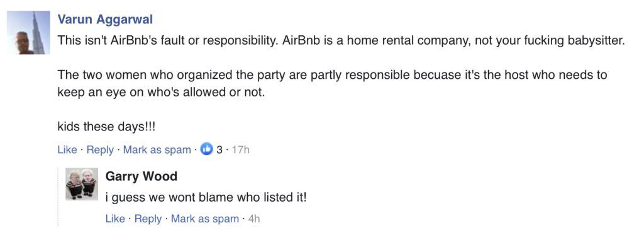This screenshot has width=644, height=230.
Task: Like Garry Wood's reply
Action: point(115,219)
